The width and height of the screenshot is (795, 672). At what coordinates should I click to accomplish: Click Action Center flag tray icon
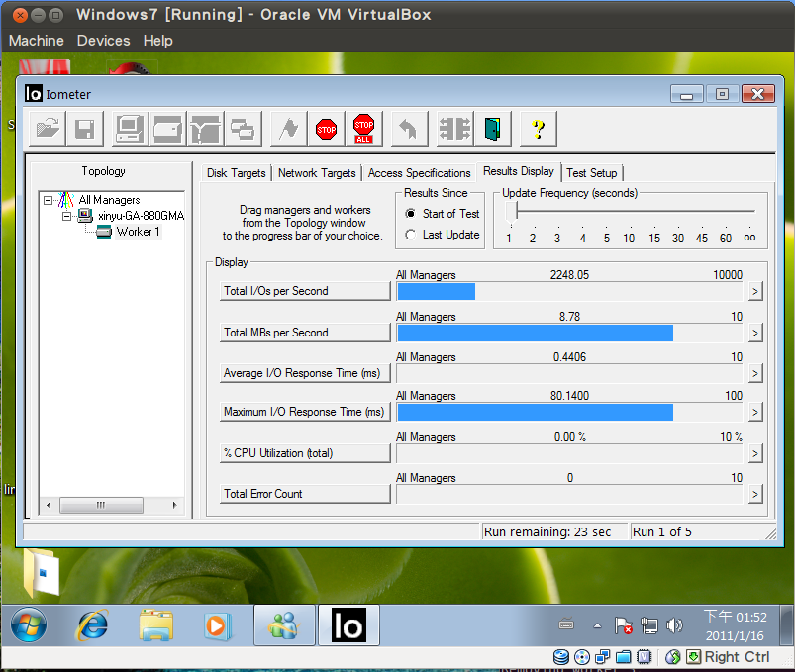click(623, 625)
